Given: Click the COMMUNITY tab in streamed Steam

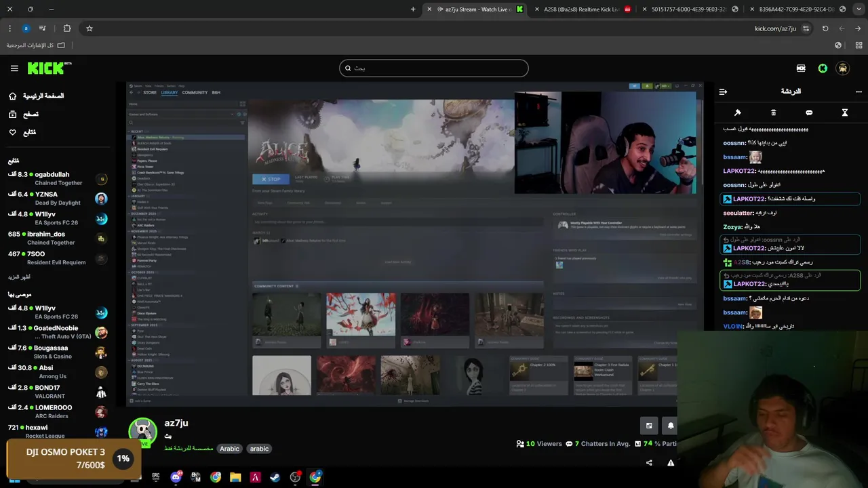Looking at the screenshot, I should pyautogui.click(x=195, y=93).
